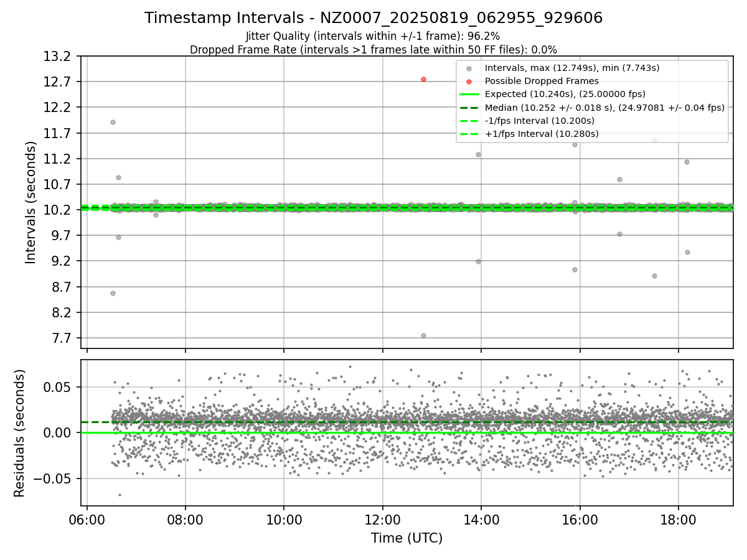Screen dimensions: 747x560
Task: Click the 10:00 time tick label
Action: pos(284,519)
